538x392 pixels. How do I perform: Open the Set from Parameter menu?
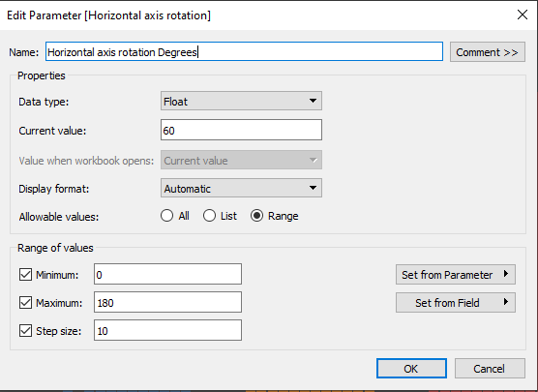point(456,275)
